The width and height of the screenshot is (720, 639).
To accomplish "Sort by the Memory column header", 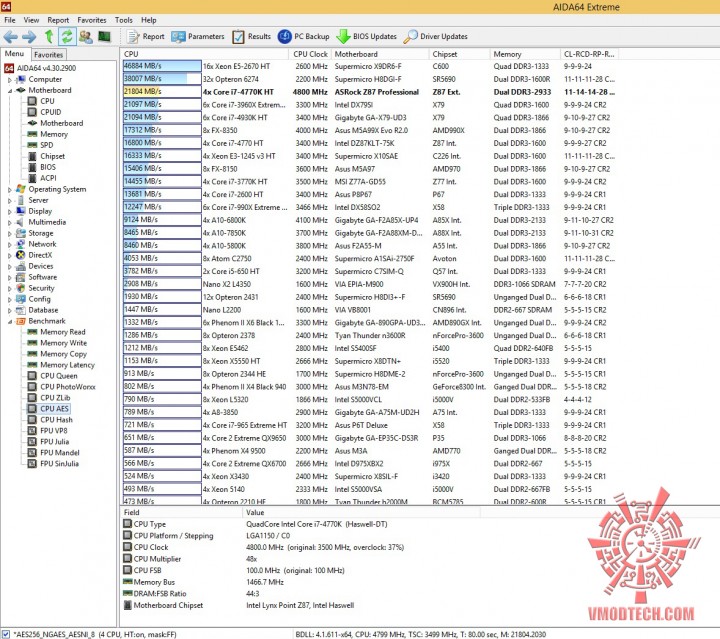I will [525, 54].
